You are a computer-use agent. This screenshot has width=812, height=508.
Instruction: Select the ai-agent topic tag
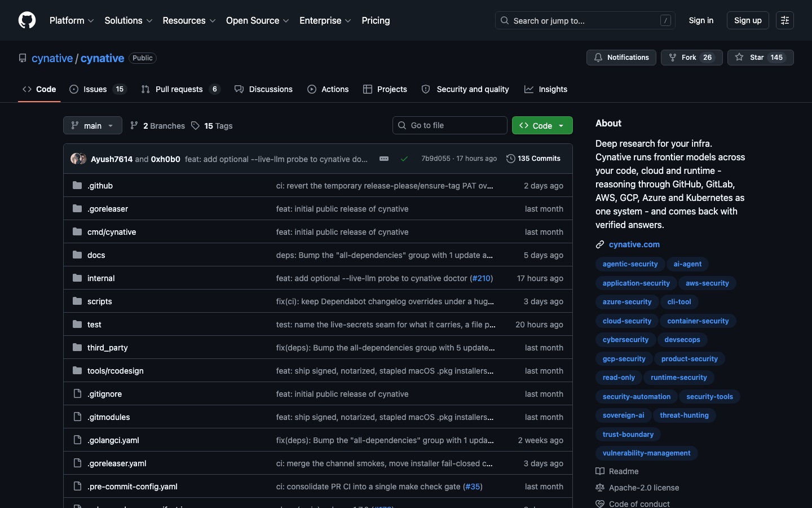[687, 264]
